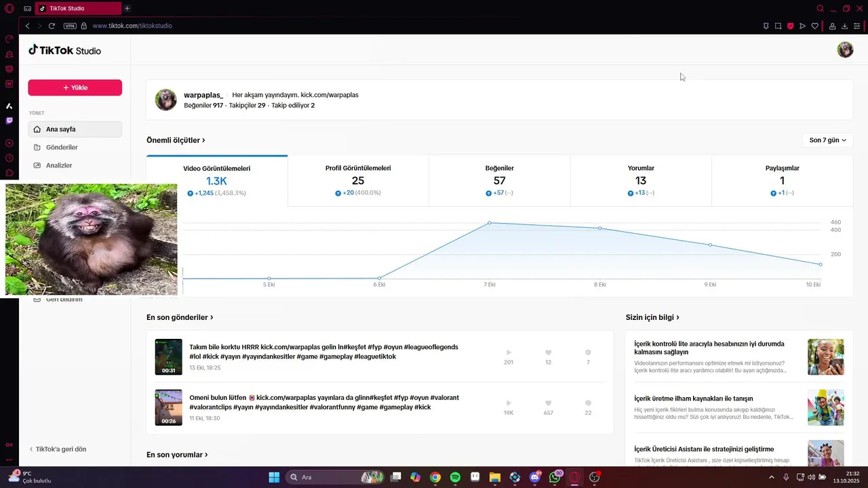This screenshot has width=868, height=488.
Task: Select the Profil Görüntülemeleri metric tab
Action: [358, 180]
